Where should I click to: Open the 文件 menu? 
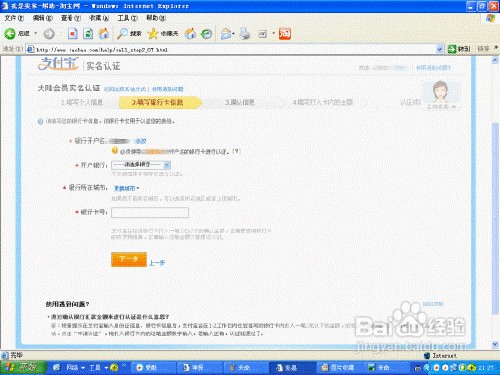(14, 18)
